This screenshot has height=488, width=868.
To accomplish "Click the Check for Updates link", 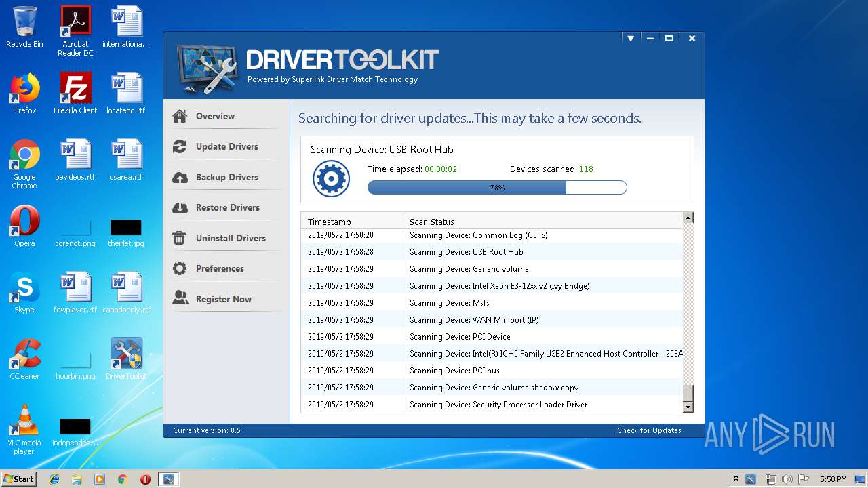I will pyautogui.click(x=649, y=430).
